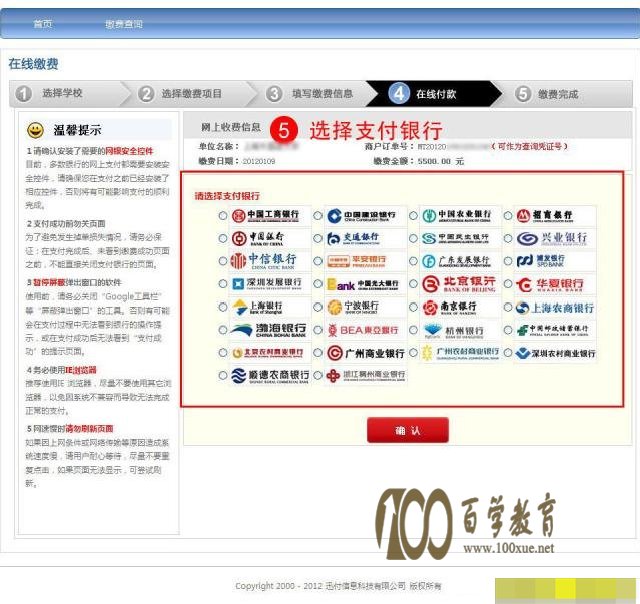Pick the 广州商业银行 logo
640x604 pixels.
tap(366, 353)
